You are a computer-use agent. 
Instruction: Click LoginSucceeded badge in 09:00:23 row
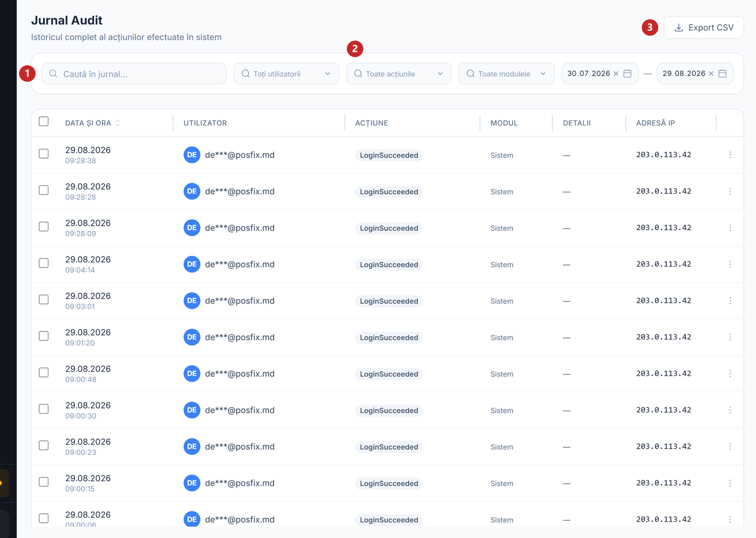tap(389, 447)
